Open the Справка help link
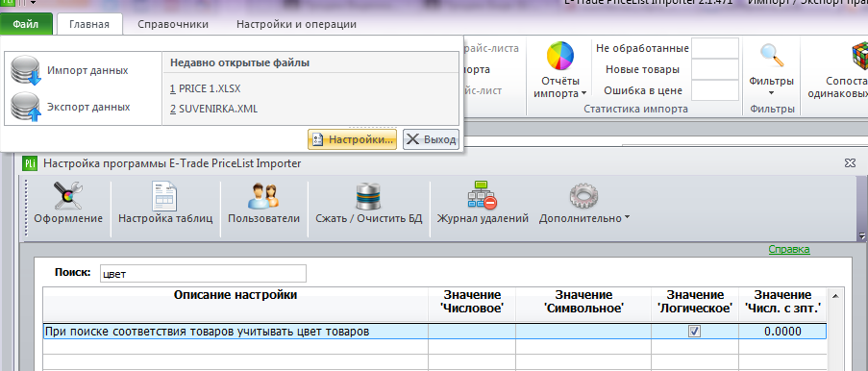The height and width of the screenshot is (371, 868). 789,249
